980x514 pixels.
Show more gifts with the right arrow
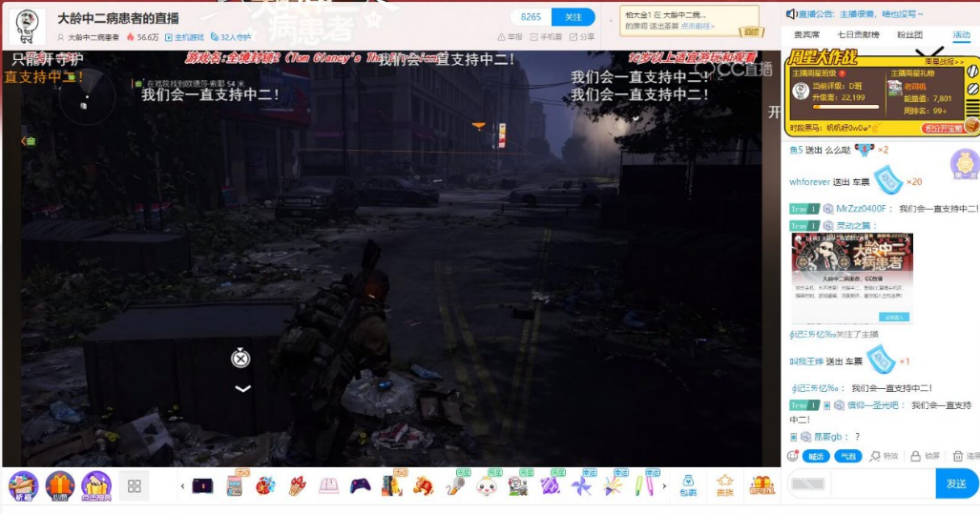point(664,486)
